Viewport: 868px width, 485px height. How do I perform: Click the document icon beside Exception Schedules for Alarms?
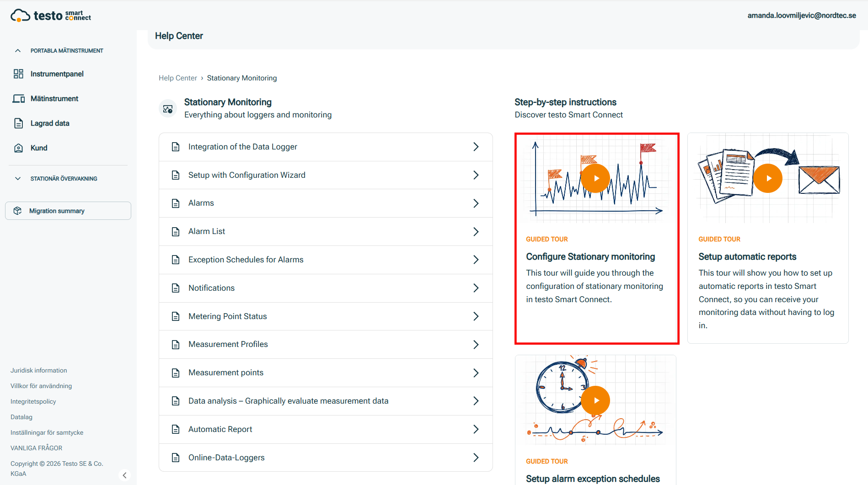175,260
